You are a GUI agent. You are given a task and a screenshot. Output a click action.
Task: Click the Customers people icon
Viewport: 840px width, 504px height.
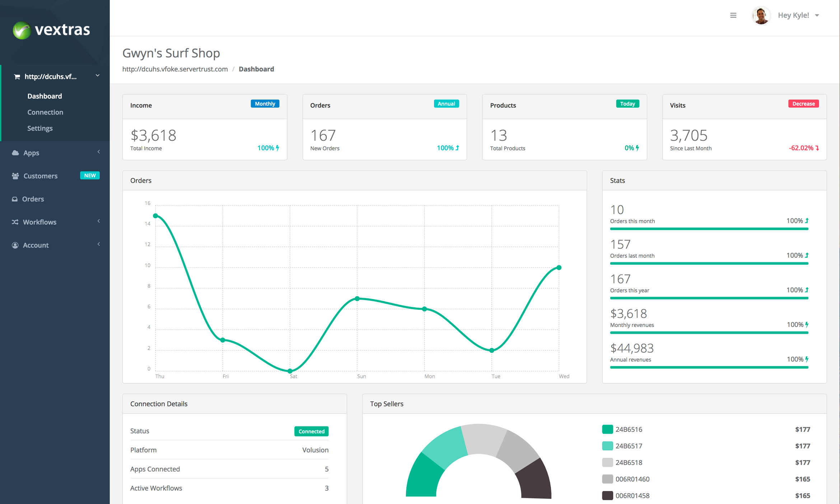coord(15,176)
